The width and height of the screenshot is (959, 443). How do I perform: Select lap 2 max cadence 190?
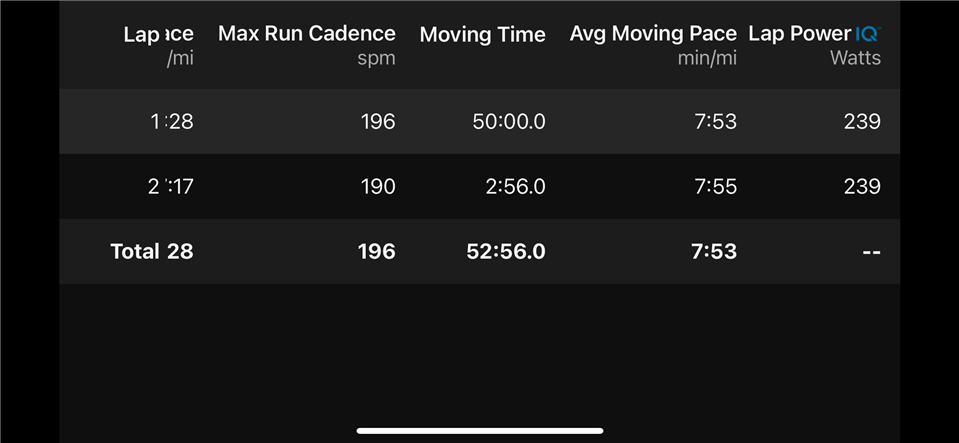coord(377,187)
